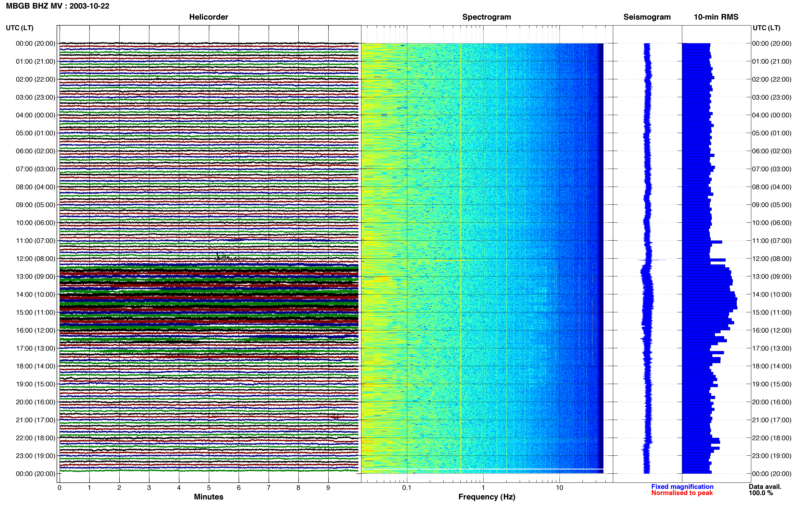
Task: Click the tallest RMS bar near 14:30
Action: (710, 307)
